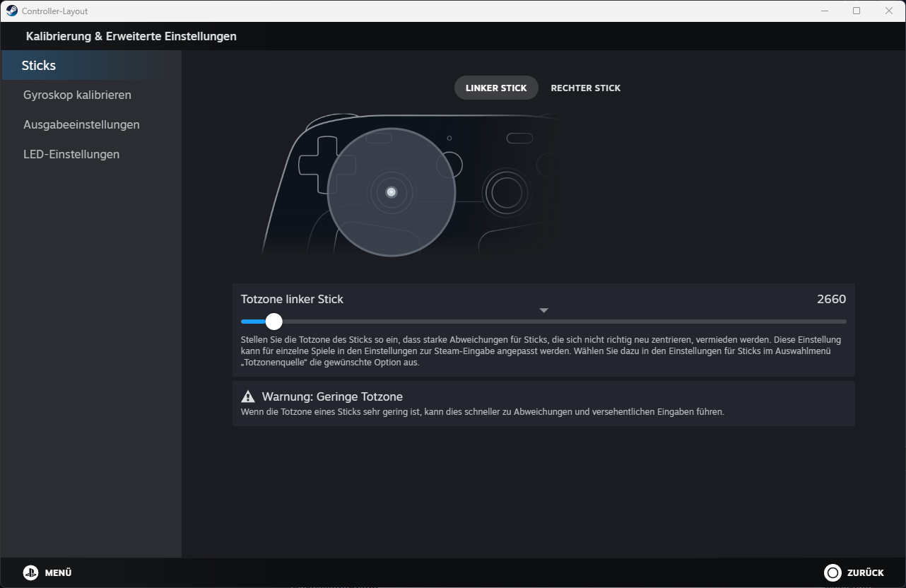Click the Steam logo in title bar
Image resolution: width=906 pixels, height=588 pixels.
12,11
